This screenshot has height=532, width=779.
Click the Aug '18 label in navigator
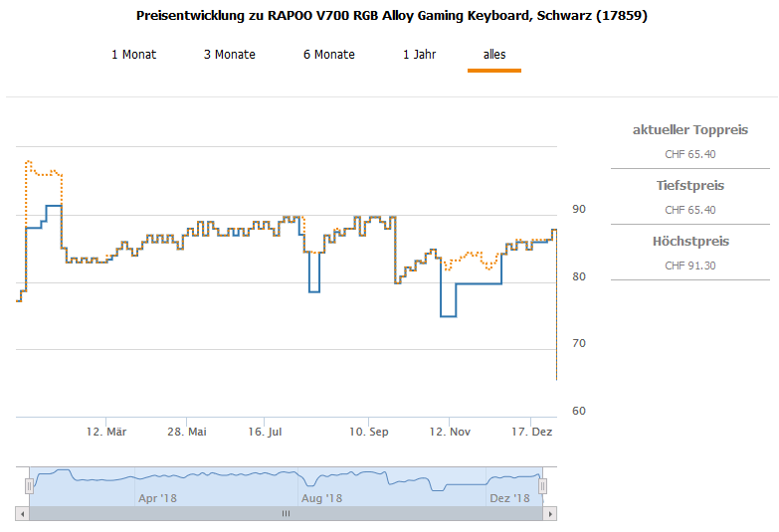[x=321, y=498]
